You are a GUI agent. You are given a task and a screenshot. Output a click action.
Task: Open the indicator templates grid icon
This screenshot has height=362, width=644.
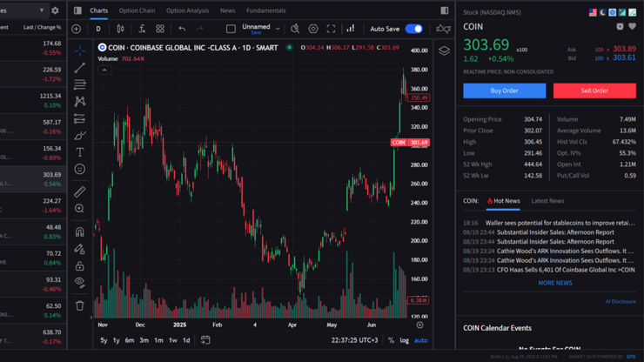click(160, 29)
